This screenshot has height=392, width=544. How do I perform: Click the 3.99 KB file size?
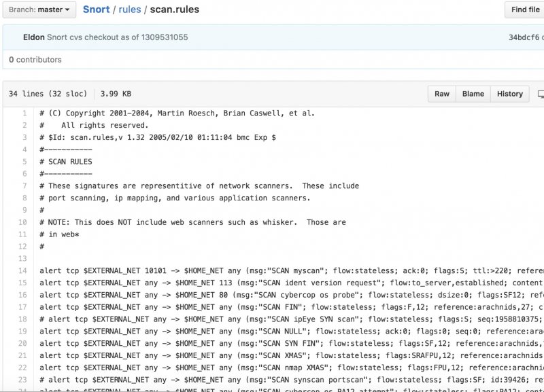point(116,94)
